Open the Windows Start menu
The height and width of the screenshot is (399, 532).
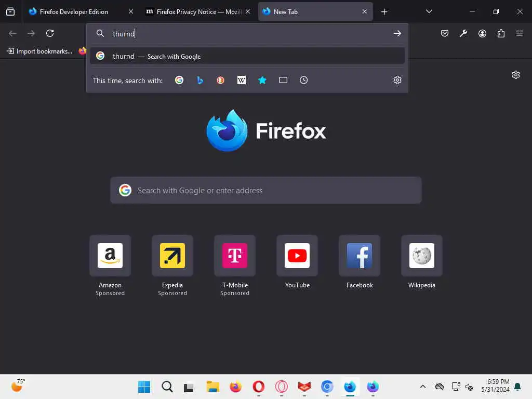coord(144,387)
